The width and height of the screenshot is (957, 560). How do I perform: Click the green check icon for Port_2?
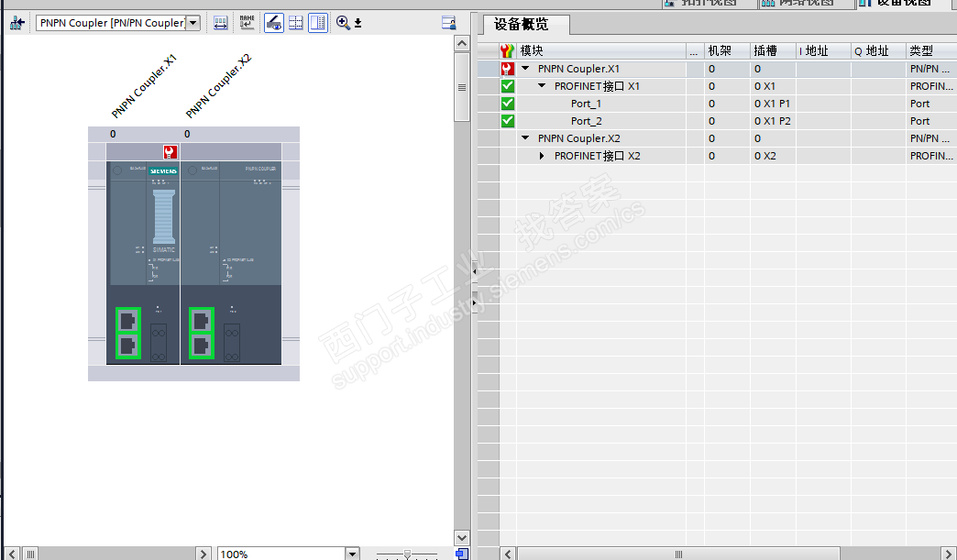pyautogui.click(x=507, y=121)
